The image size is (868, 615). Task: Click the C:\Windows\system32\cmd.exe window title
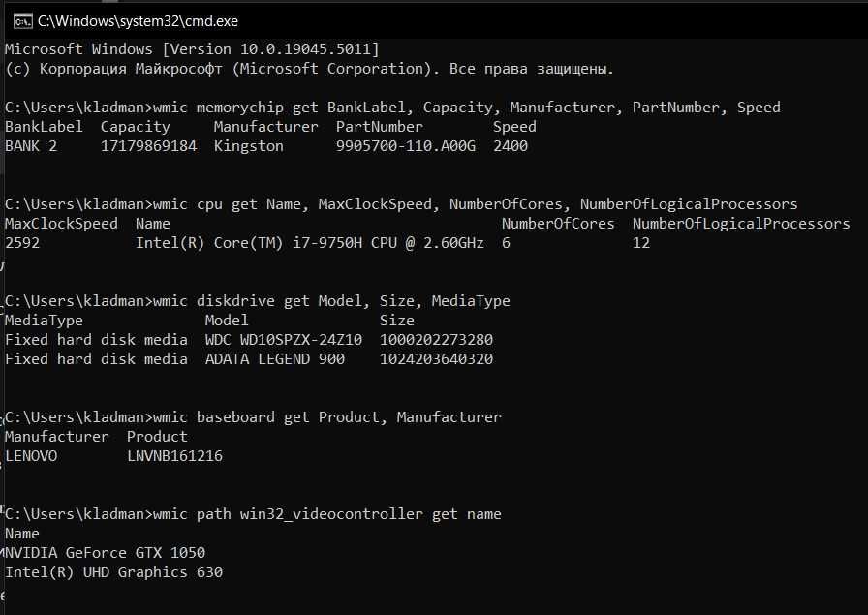point(138,21)
